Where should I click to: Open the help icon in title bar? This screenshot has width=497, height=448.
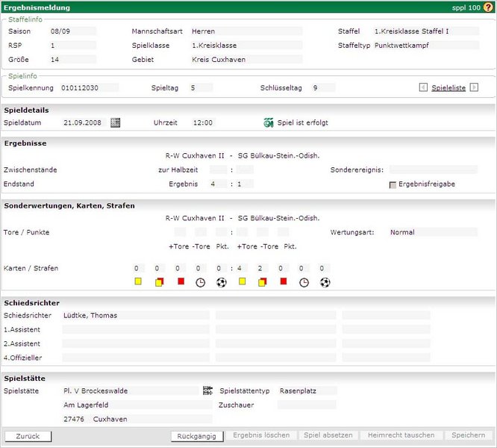pyautogui.click(x=488, y=7)
